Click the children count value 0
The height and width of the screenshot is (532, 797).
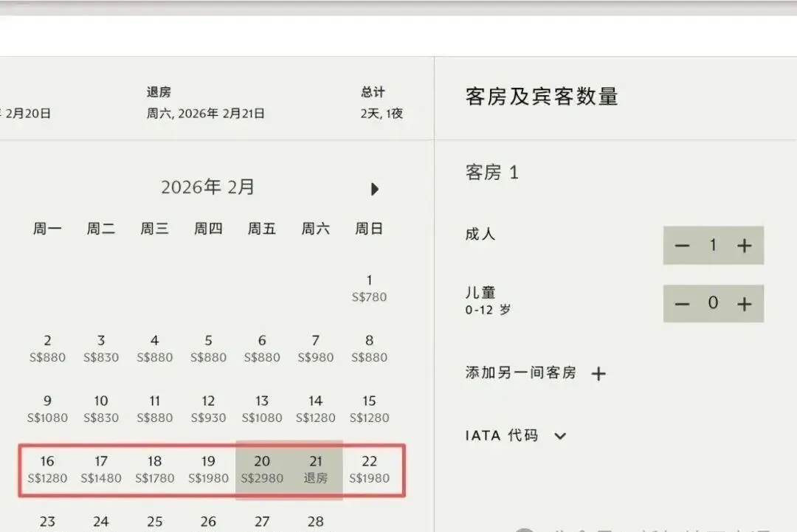[713, 303]
